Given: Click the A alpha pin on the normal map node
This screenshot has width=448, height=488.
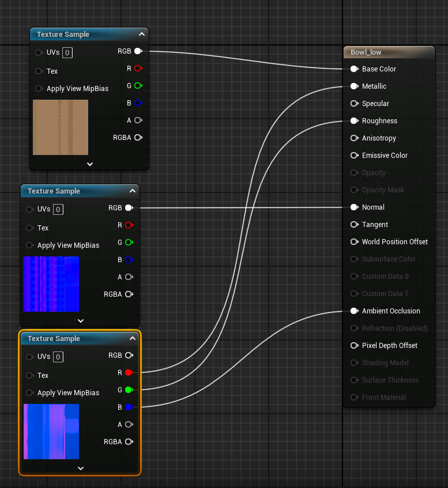Looking at the screenshot, I should (x=129, y=277).
